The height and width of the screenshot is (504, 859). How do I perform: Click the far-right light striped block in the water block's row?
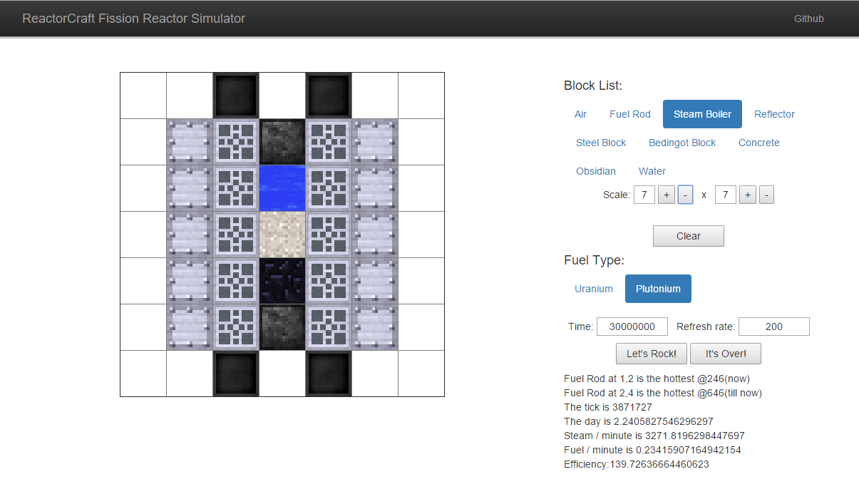point(375,188)
